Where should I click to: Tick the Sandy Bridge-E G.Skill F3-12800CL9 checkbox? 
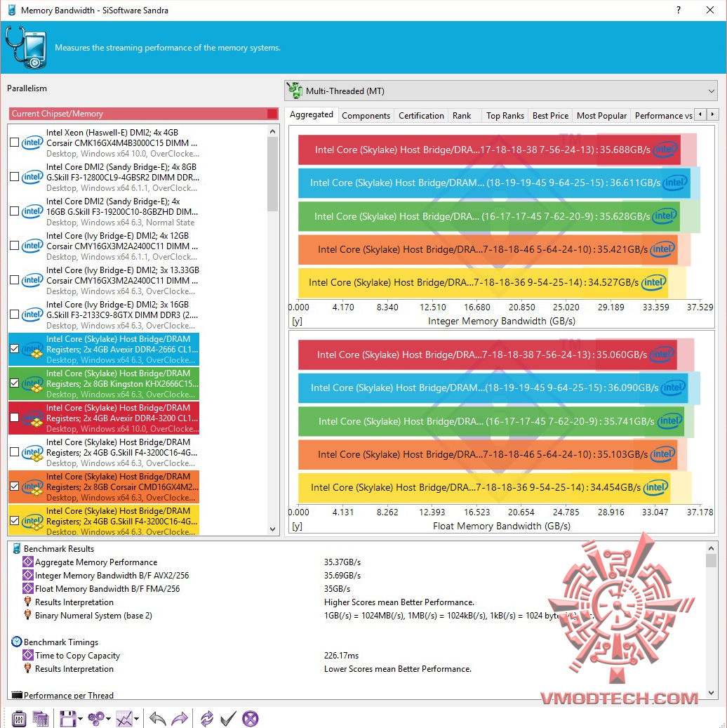coord(15,177)
